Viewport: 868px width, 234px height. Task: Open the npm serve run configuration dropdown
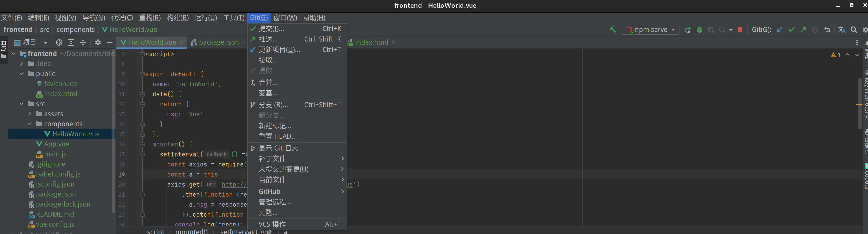(x=650, y=30)
